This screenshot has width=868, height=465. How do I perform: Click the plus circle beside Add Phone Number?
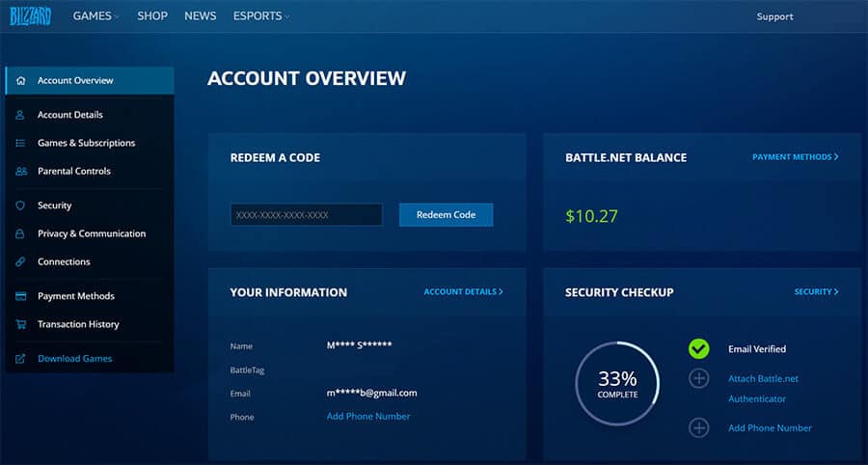pyautogui.click(x=699, y=427)
